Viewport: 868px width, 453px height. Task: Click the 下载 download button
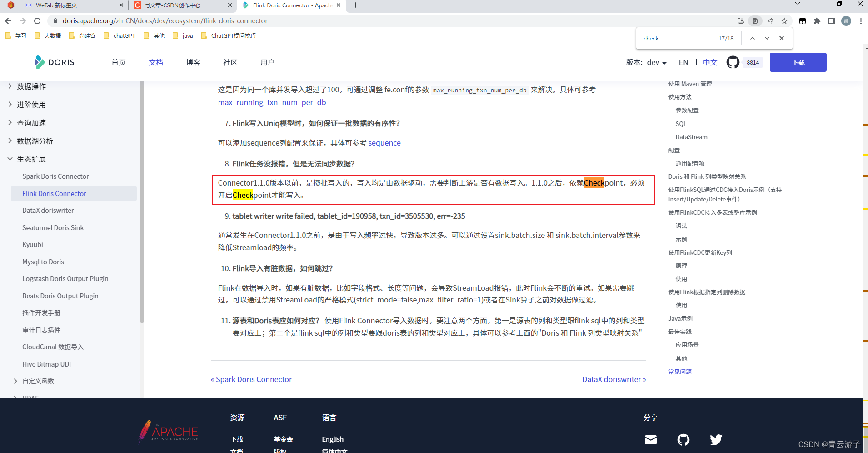pyautogui.click(x=798, y=62)
